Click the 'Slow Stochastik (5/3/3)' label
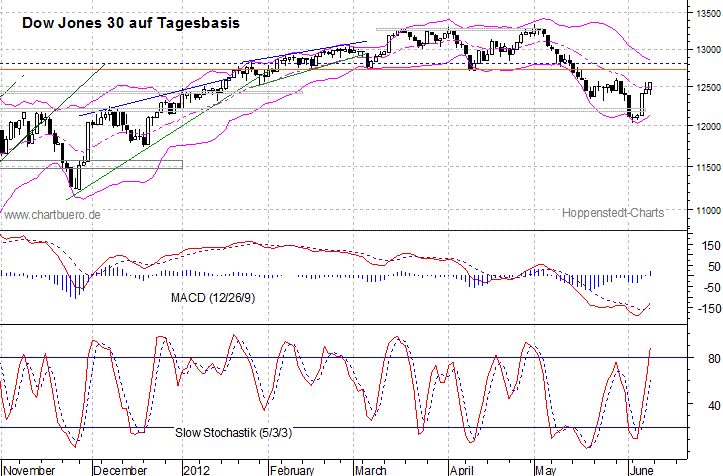This screenshot has height=476, width=723. pos(233,433)
